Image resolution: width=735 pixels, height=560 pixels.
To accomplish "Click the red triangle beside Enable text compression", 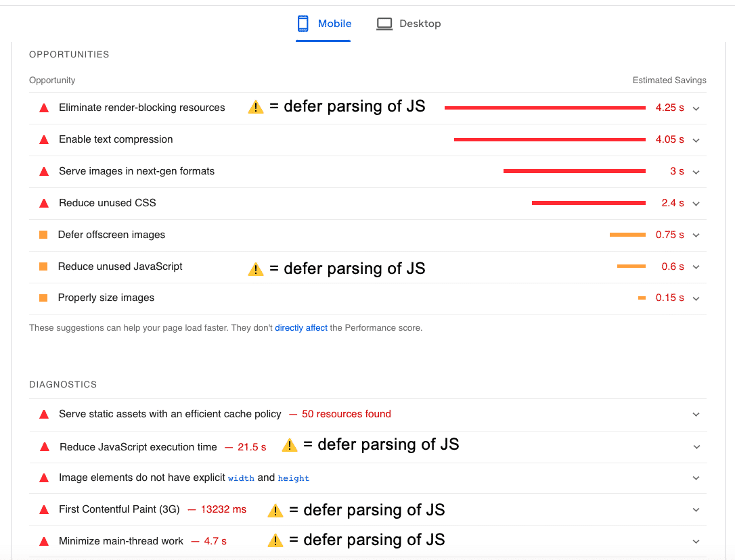I will click(43, 139).
